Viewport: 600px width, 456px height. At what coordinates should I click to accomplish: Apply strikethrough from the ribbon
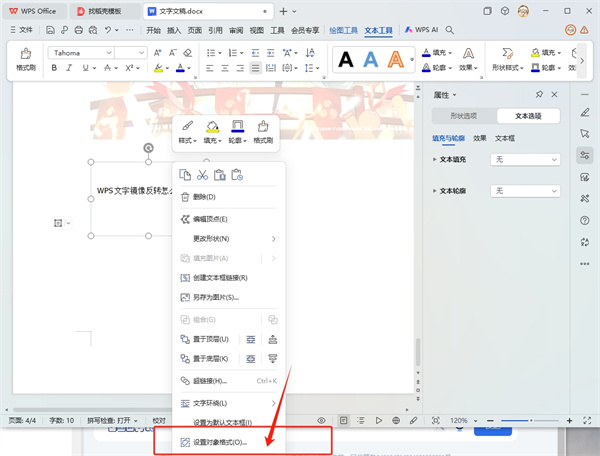click(x=108, y=68)
